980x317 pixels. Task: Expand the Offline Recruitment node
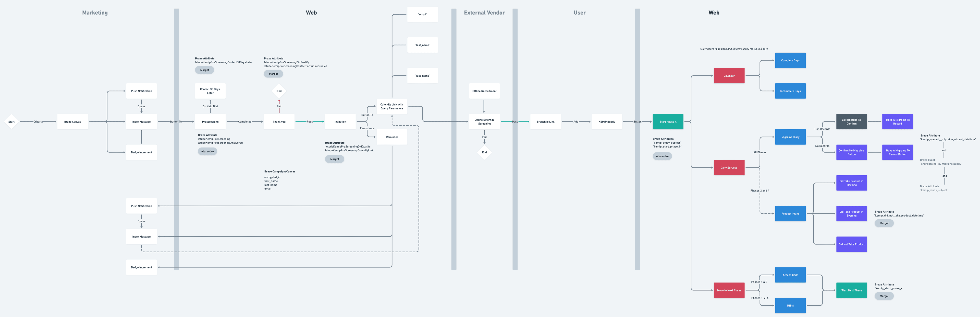pos(484,91)
